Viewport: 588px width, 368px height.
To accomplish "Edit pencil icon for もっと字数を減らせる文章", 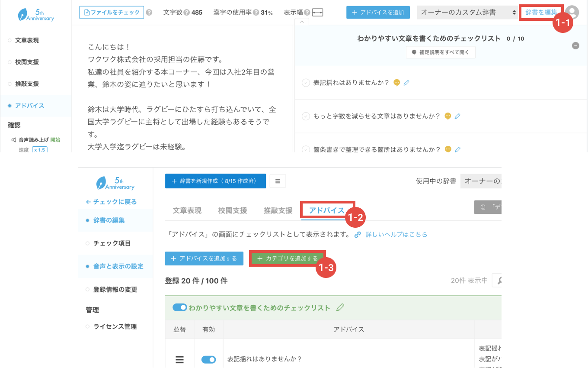I will point(457,116).
